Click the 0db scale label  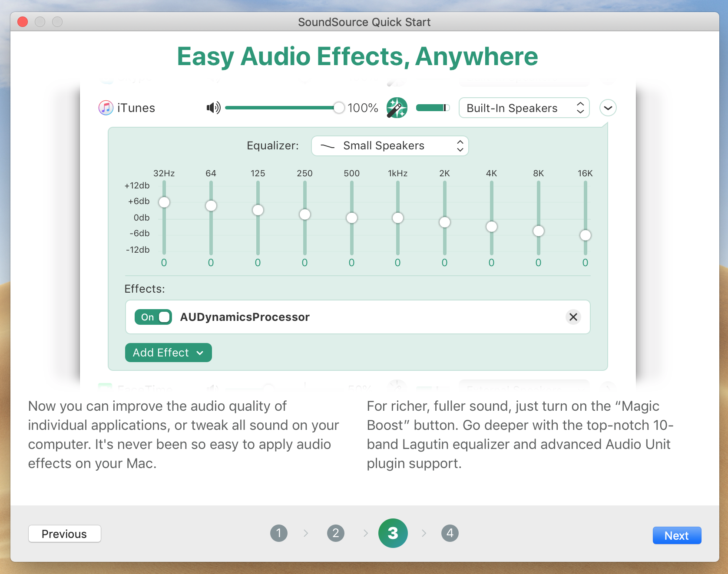(x=142, y=218)
